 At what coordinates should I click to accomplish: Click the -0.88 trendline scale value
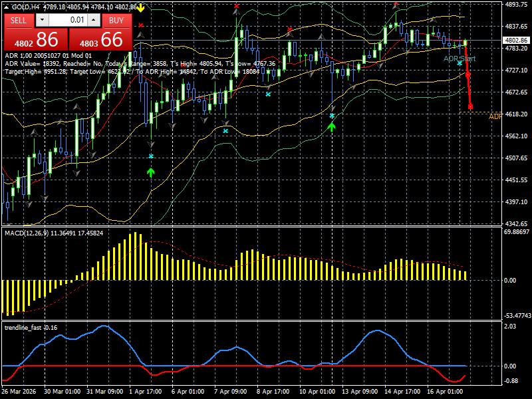511,380
